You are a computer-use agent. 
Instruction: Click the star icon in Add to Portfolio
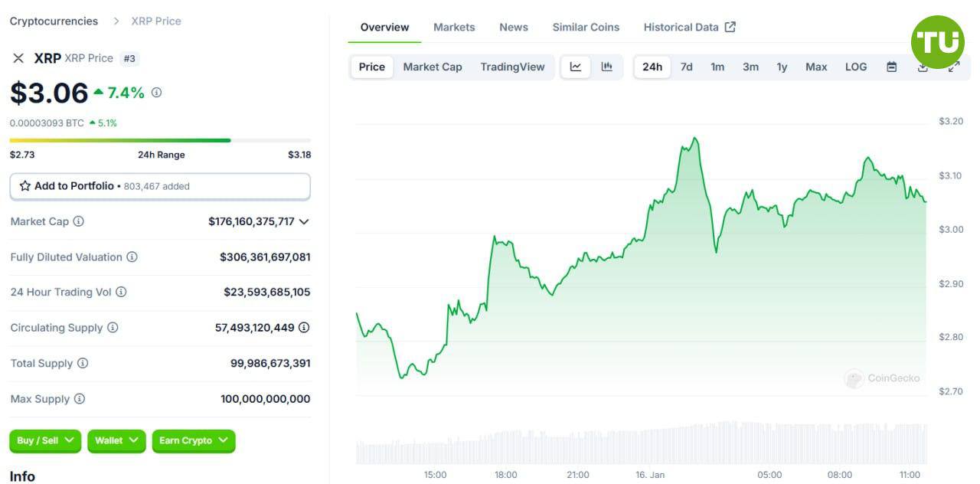[25, 186]
